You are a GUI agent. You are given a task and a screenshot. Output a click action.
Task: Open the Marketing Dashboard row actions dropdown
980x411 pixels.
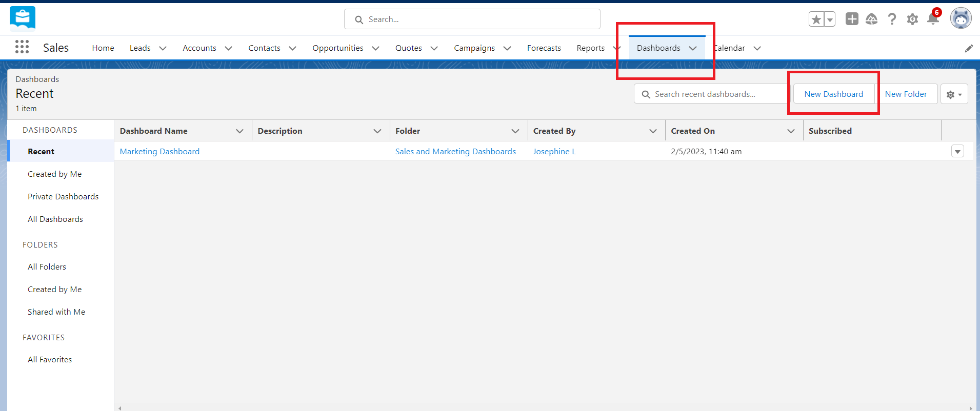coord(957,151)
